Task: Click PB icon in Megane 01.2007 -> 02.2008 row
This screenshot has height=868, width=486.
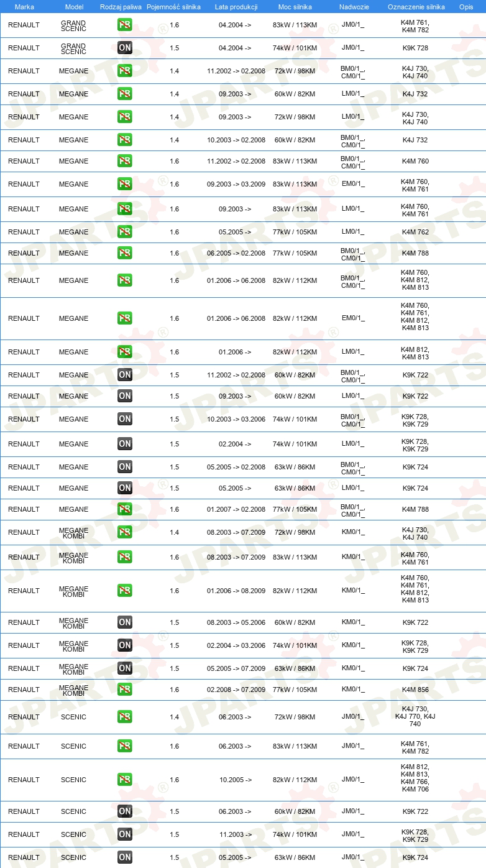Action: point(125,509)
